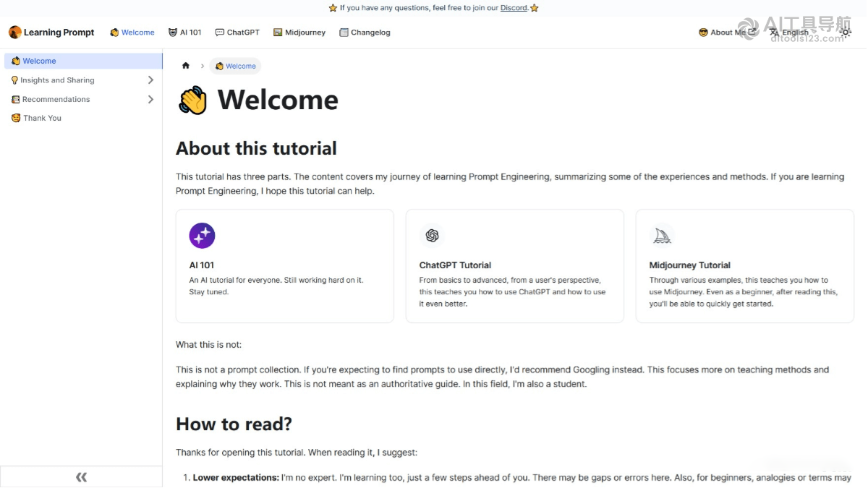Switch to the ChatGPT navbar tab
The height and width of the screenshot is (488, 868).
click(x=237, y=33)
